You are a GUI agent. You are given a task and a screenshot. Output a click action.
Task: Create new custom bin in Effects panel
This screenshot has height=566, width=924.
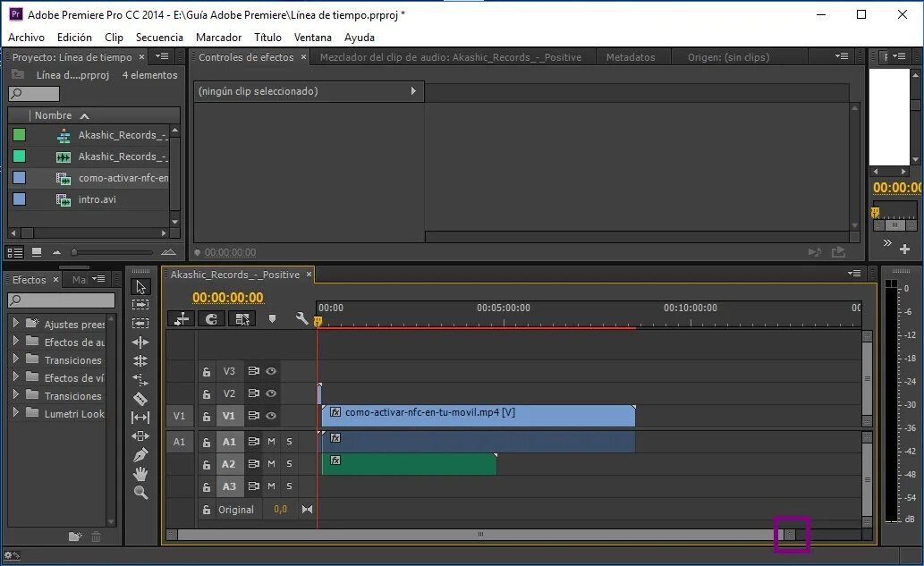pyautogui.click(x=75, y=536)
